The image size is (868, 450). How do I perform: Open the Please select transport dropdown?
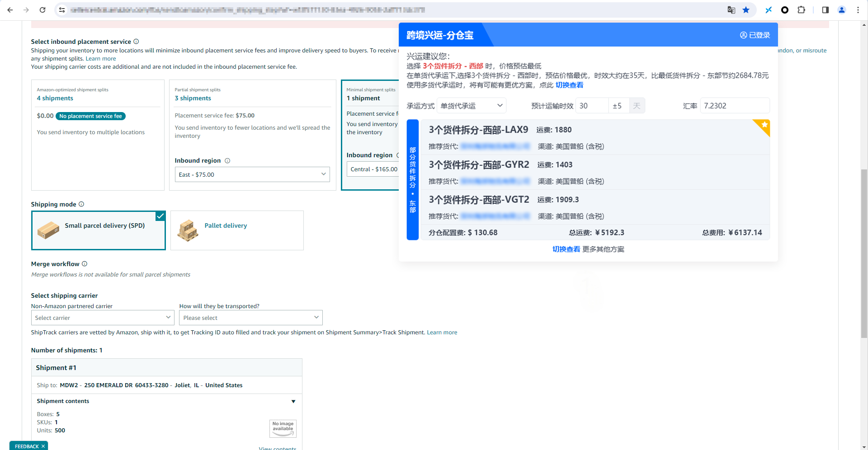coord(251,318)
